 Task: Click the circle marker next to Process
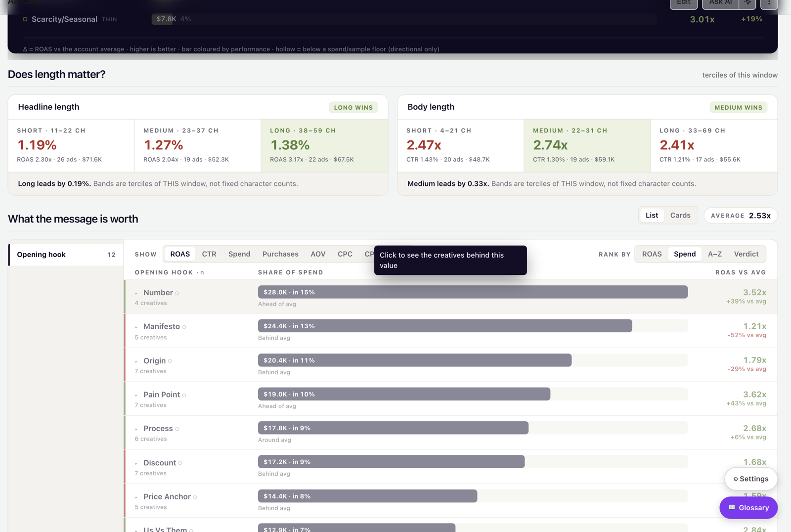coord(177,429)
